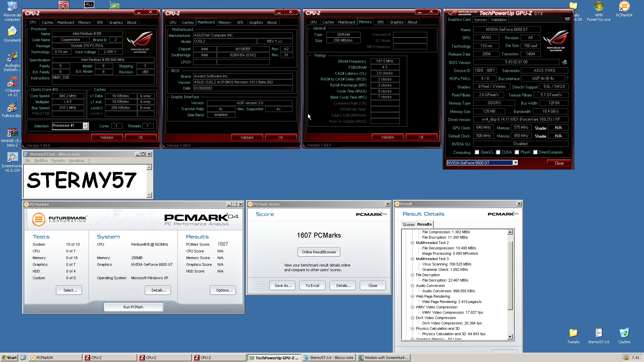Open the NVIDIA GeForce 6600 GT dropdown

coord(516,163)
